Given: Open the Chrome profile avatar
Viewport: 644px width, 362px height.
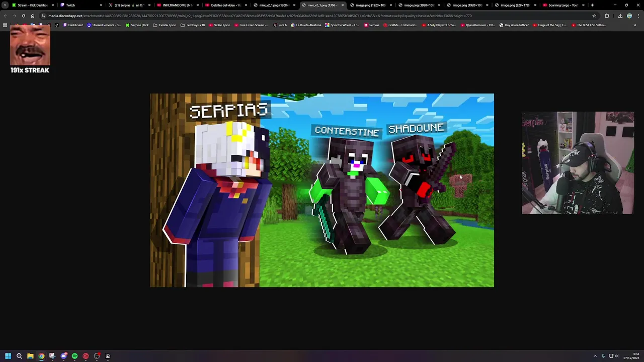Looking at the screenshot, I should tap(629, 16).
